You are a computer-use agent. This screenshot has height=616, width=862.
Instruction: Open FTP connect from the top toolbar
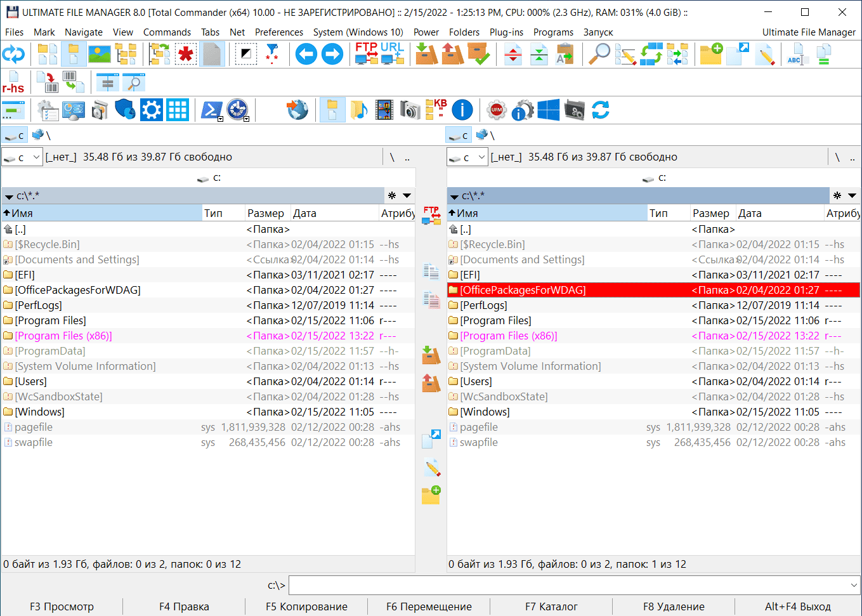pyautogui.click(x=367, y=54)
